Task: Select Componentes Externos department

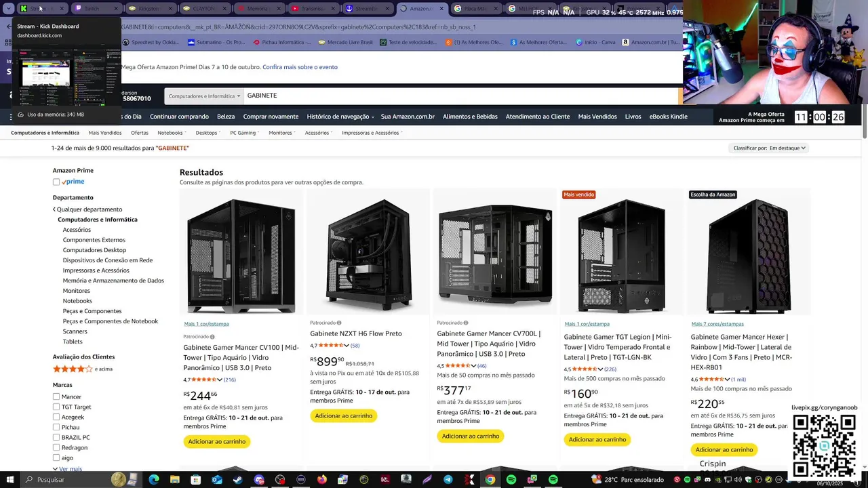Action: coord(94,240)
